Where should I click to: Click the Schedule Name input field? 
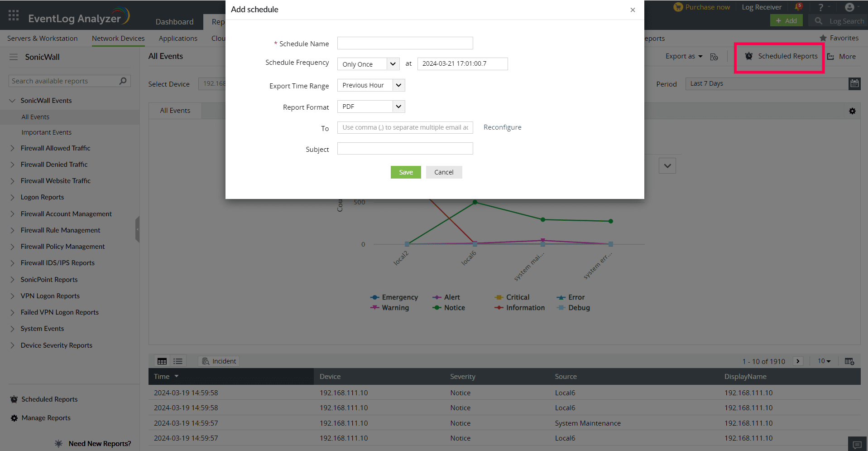coord(404,43)
